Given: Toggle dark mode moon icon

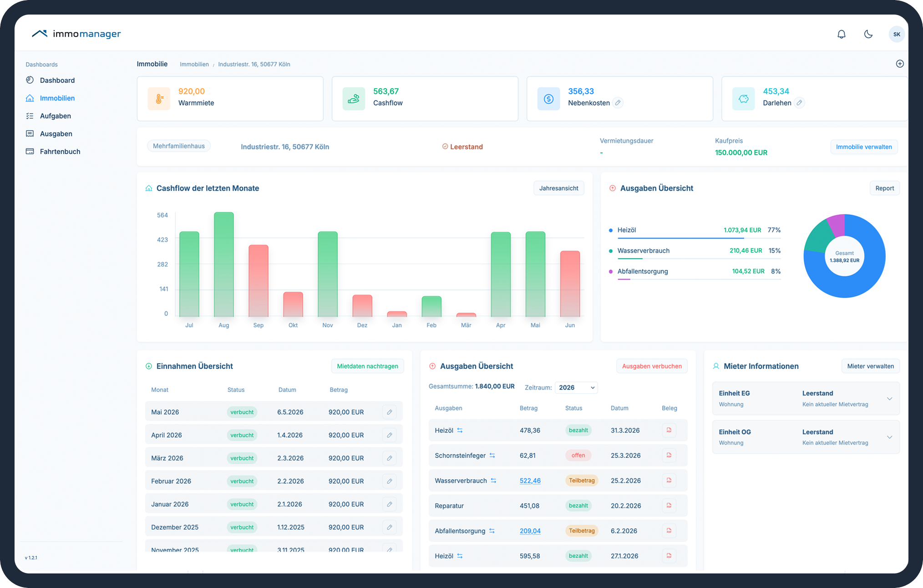Looking at the screenshot, I should pyautogui.click(x=868, y=34).
